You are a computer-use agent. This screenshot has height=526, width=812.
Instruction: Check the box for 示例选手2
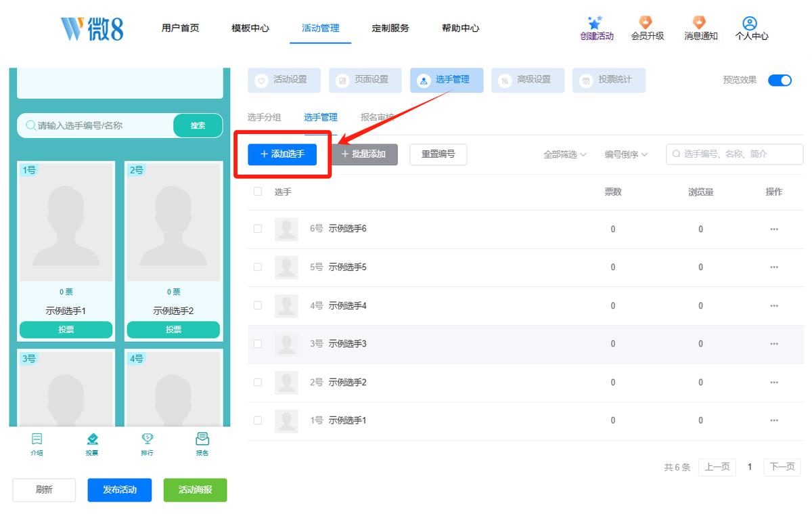click(258, 382)
